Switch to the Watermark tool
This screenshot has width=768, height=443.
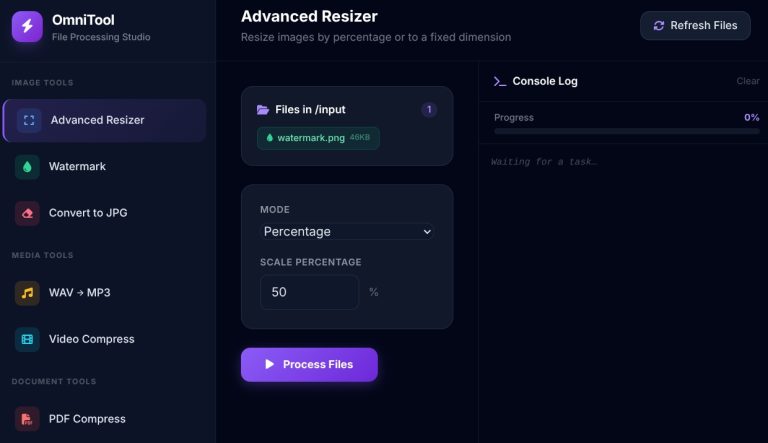click(x=77, y=167)
